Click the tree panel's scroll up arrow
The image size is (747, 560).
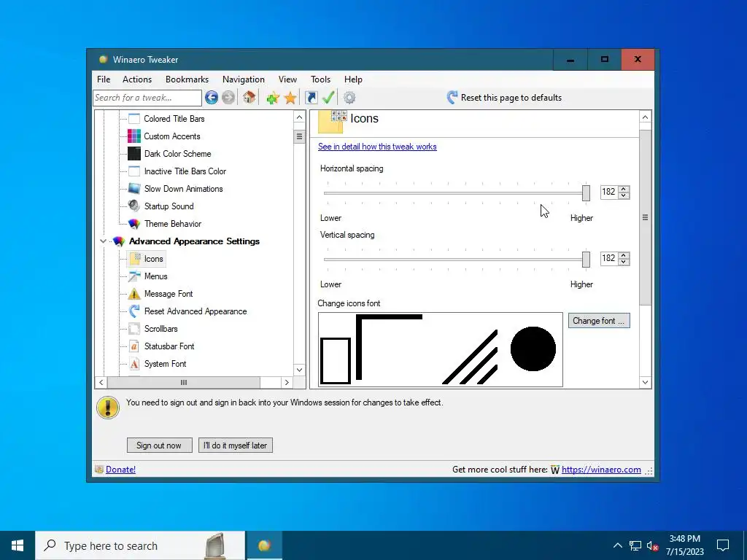(299, 117)
